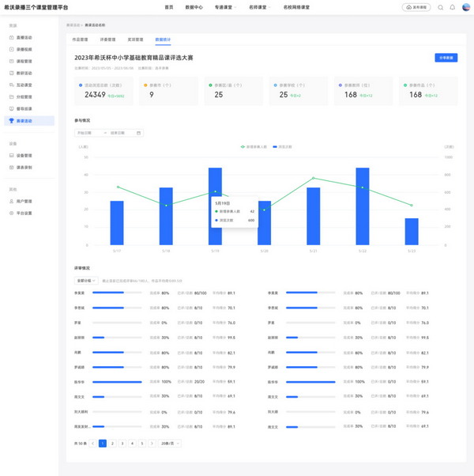Open the 全部分组 group filter dropdown
This screenshot has width=474, height=476.
pos(85,280)
